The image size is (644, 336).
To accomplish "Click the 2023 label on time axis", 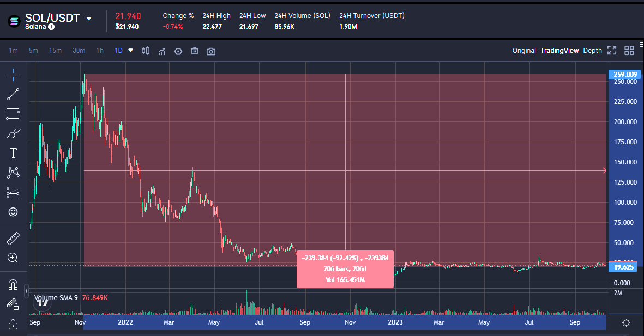I will [395, 322].
